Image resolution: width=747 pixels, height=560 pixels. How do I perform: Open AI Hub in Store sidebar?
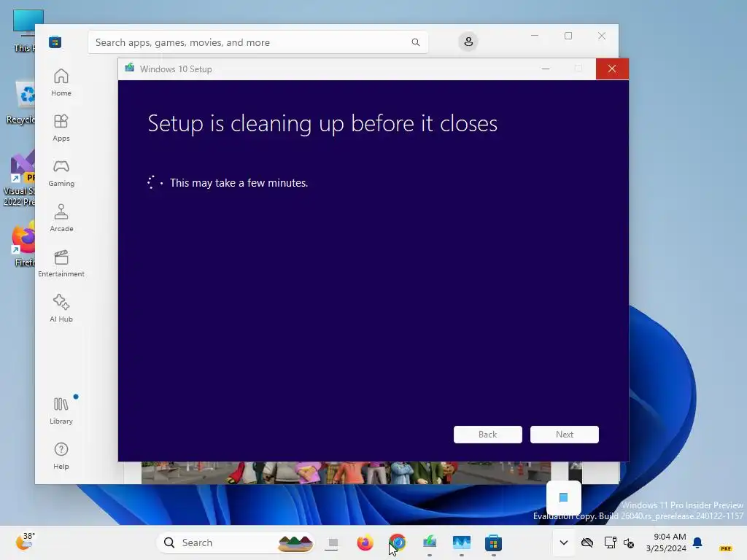click(x=61, y=309)
